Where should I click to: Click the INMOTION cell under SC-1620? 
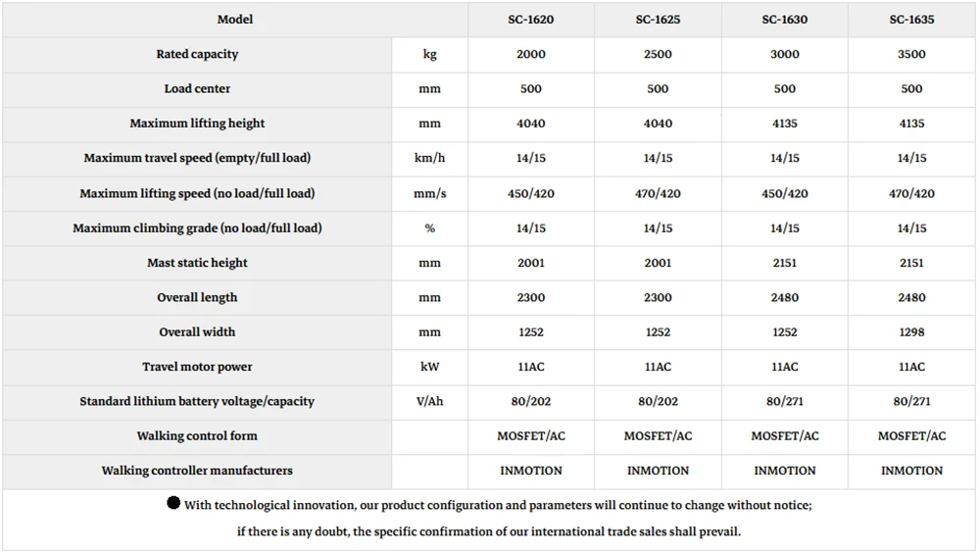coord(530,471)
